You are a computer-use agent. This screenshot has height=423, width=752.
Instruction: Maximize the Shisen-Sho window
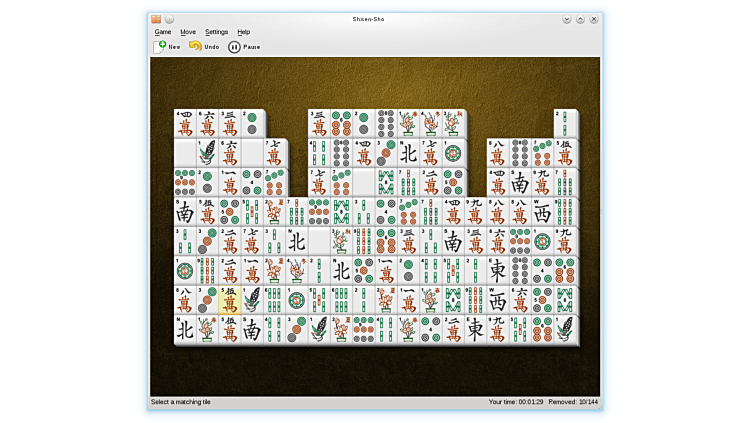[x=580, y=19]
